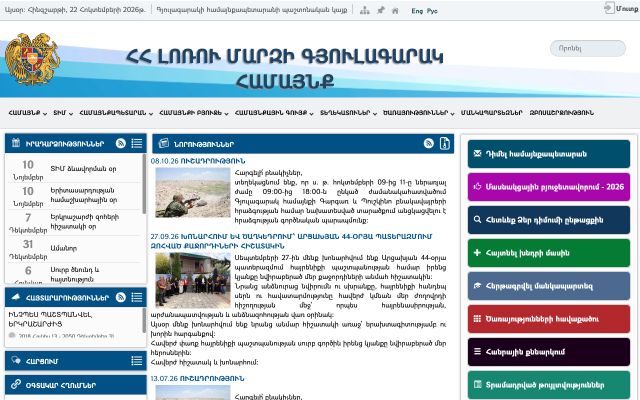Click Հանրային քննարկում button
Image resolution: width=640 pixels, height=400 pixels.
pos(549,352)
